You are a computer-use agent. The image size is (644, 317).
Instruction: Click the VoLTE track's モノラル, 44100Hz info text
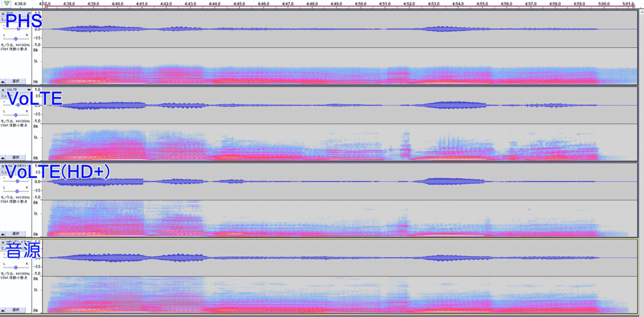(14, 121)
